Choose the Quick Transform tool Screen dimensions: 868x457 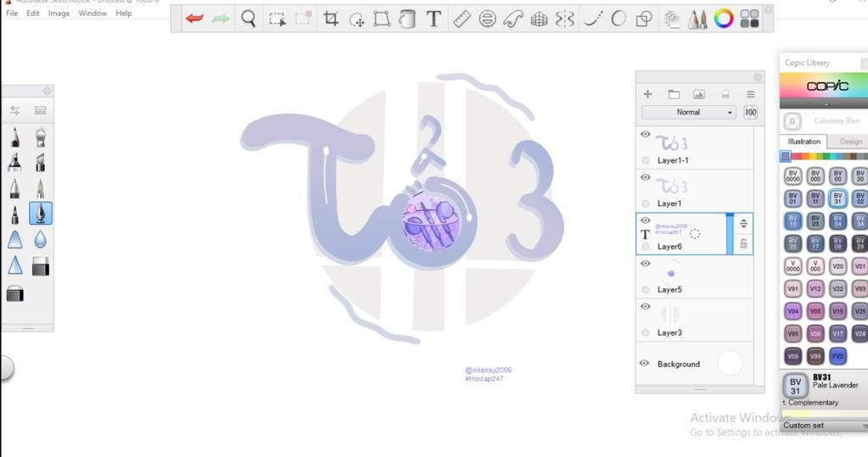pyautogui.click(x=357, y=20)
